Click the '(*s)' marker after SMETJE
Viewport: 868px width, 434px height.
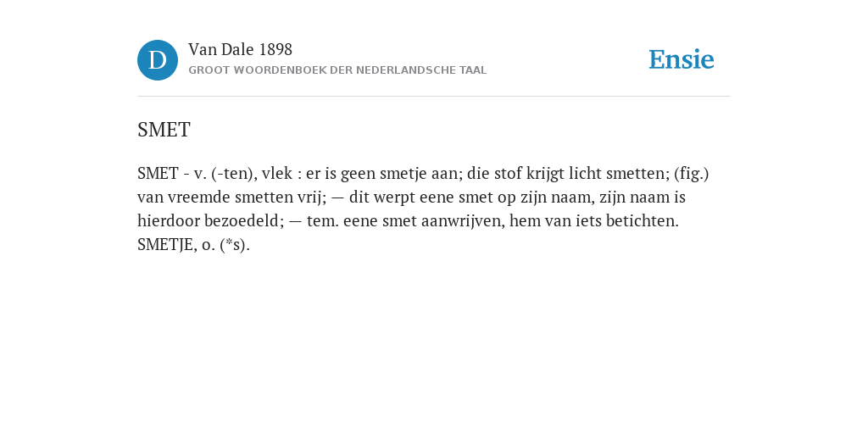(x=235, y=245)
